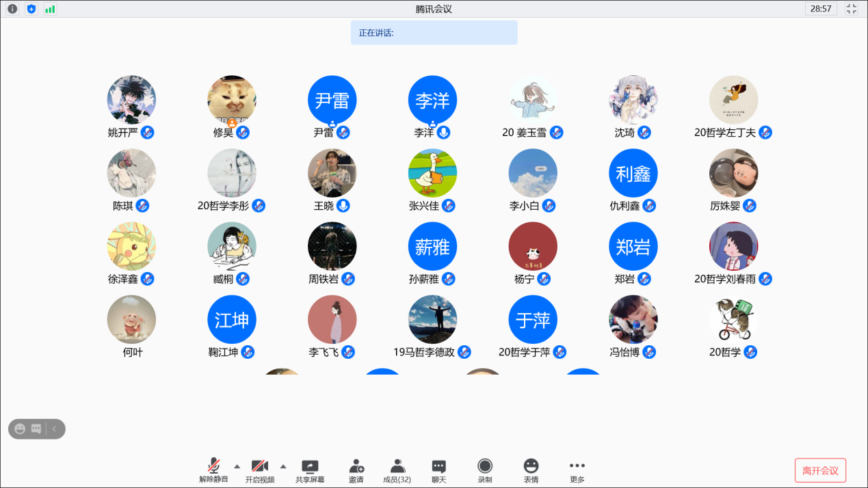Toggle full screen mode icon
Viewport: 868px width, 488px height.
(852, 9)
